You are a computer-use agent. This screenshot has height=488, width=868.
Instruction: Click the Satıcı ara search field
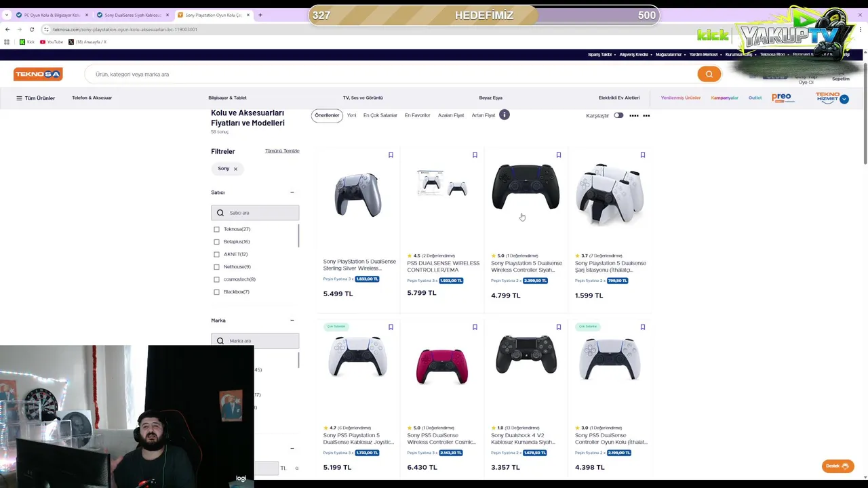(255, 213)
